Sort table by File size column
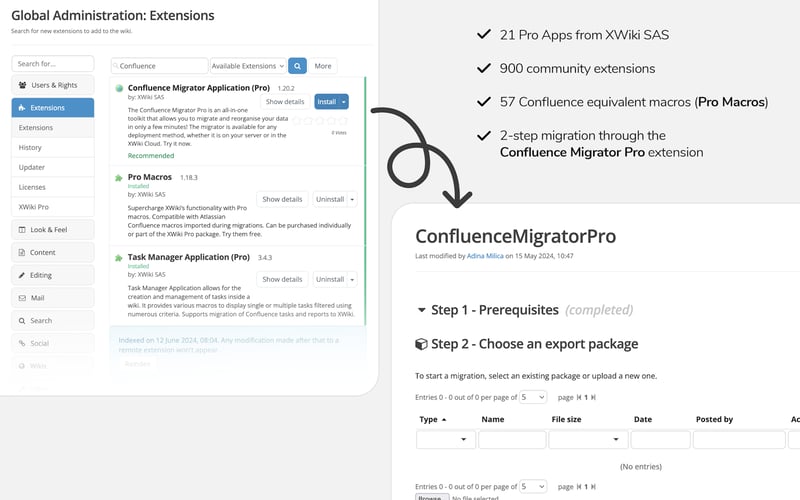This screenshot has height=500, width=800. (x=566, y=419)
